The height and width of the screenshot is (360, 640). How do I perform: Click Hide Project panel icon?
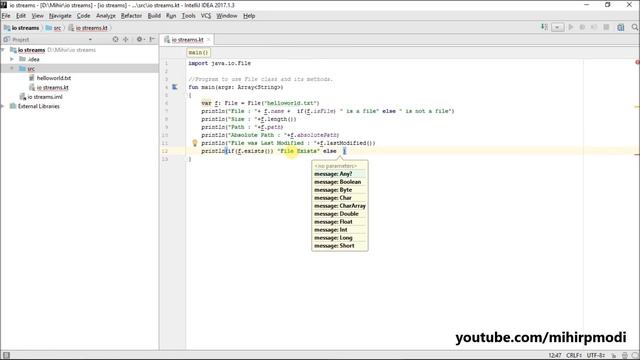(152, 39)
